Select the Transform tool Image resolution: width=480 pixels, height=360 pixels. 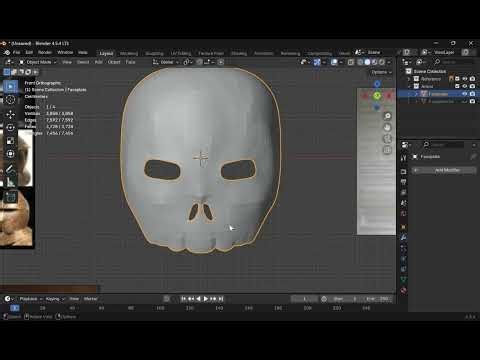(10, 154)
